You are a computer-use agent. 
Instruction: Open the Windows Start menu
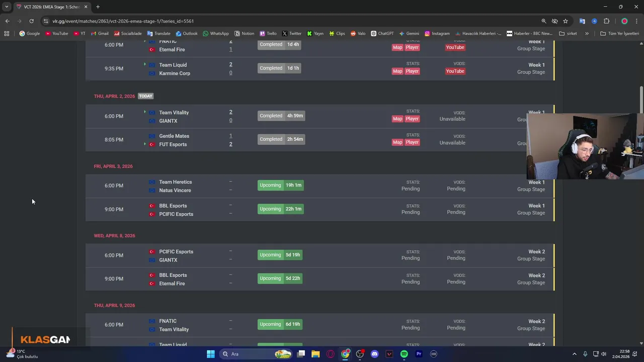(211, 354)
